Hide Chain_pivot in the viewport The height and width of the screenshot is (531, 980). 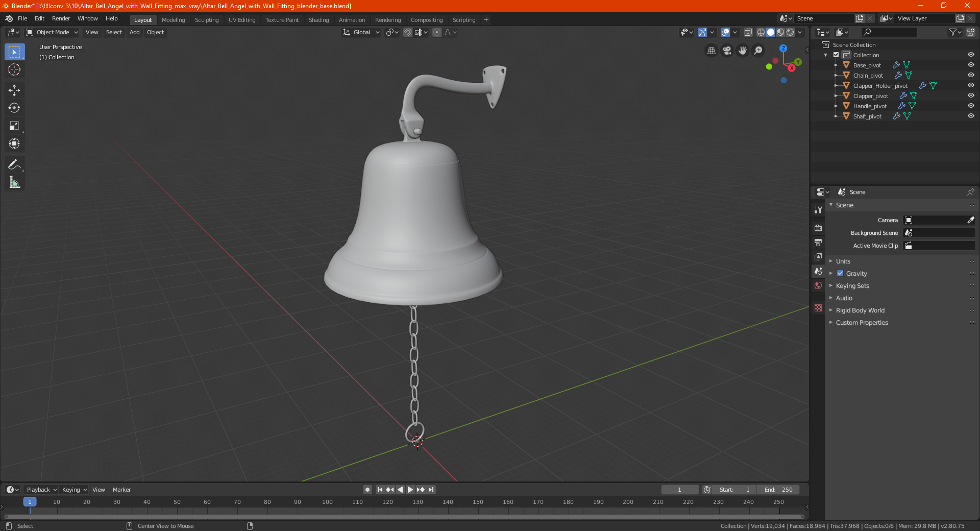click(971, 76)
